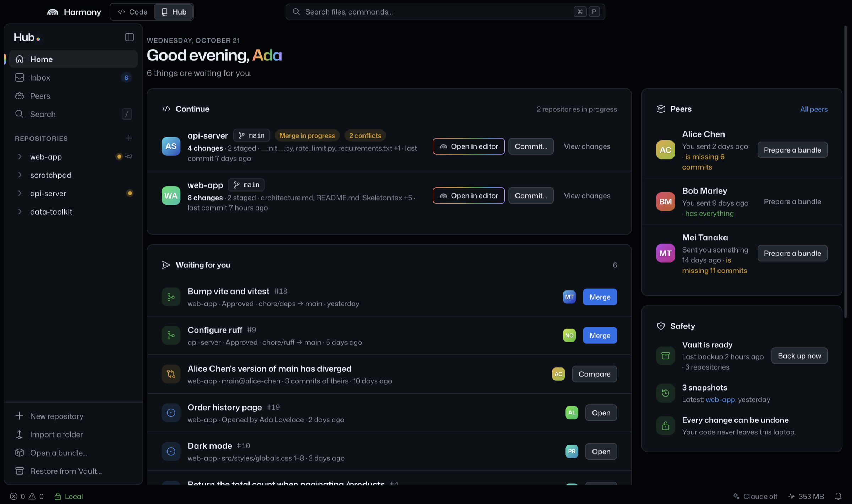
Task: Click the AS avatar for api-server
Action: pos(171,146)
